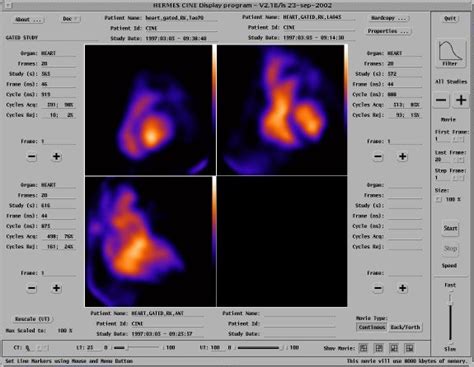Image resolution: width=474 pixels, height=367 pixels.
Task: Toggle the Size 100 % checkbox
Action: (x=439, y=199)
